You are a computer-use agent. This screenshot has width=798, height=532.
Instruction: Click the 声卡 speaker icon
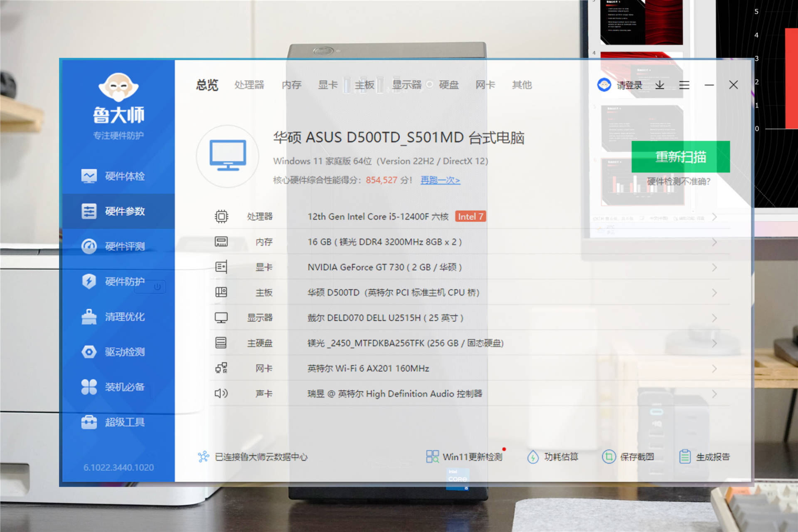point(221,394)
